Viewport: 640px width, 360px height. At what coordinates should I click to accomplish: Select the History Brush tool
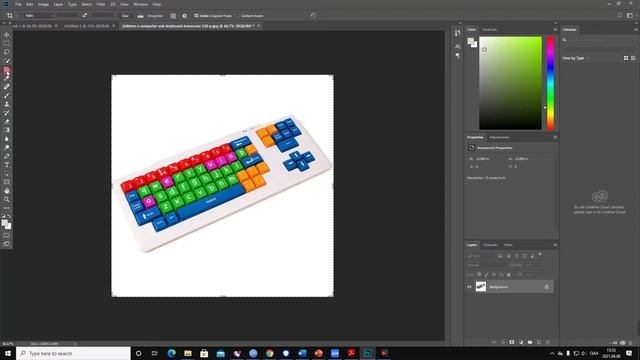tap(7, 113)
